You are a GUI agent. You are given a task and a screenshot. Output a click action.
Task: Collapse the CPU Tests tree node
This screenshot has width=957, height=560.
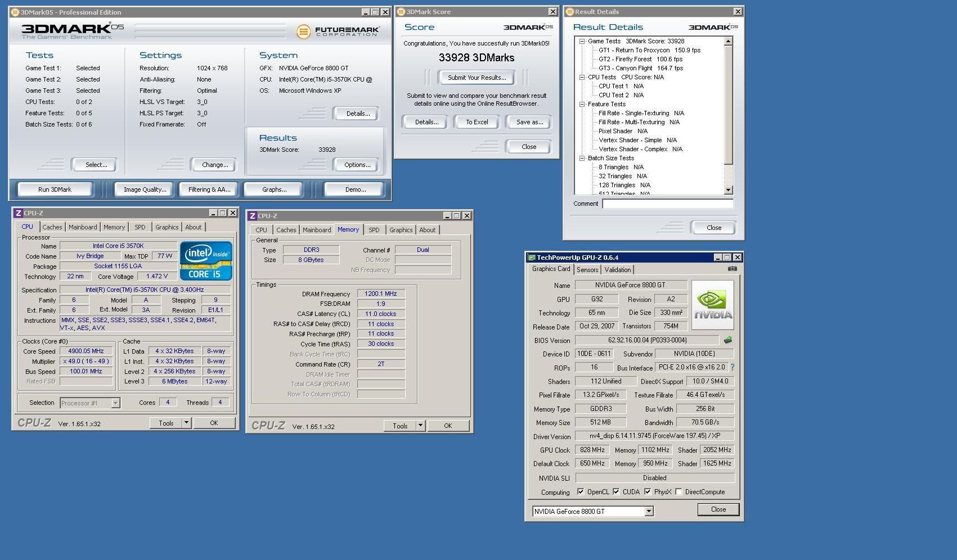(x=582, y=77)
